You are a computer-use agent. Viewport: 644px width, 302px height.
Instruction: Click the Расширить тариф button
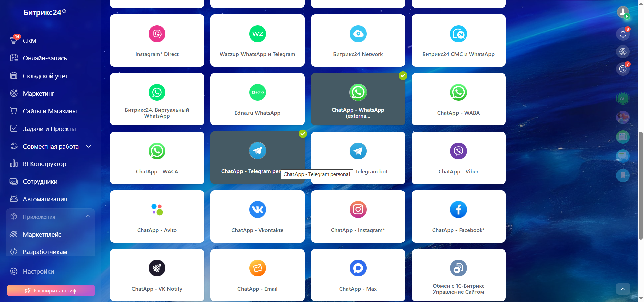[x=51, y=290]
